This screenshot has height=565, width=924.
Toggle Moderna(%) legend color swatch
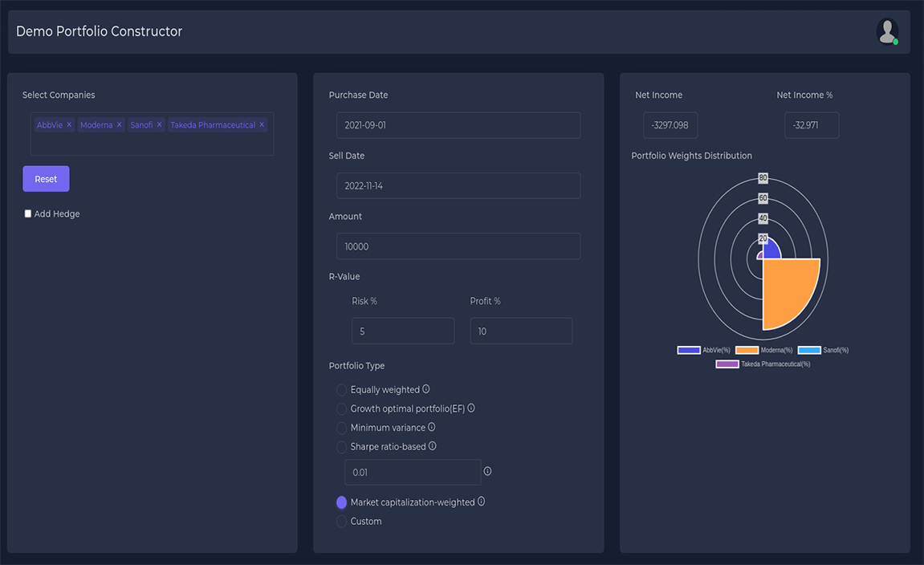pyautogui.click(x=747, y=350)
